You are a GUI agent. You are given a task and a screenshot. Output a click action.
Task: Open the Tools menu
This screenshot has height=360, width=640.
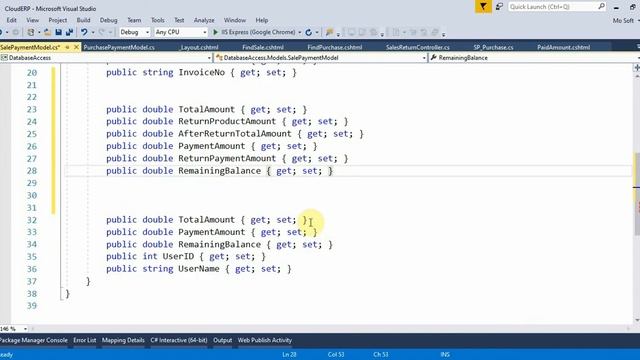(158, 20)
